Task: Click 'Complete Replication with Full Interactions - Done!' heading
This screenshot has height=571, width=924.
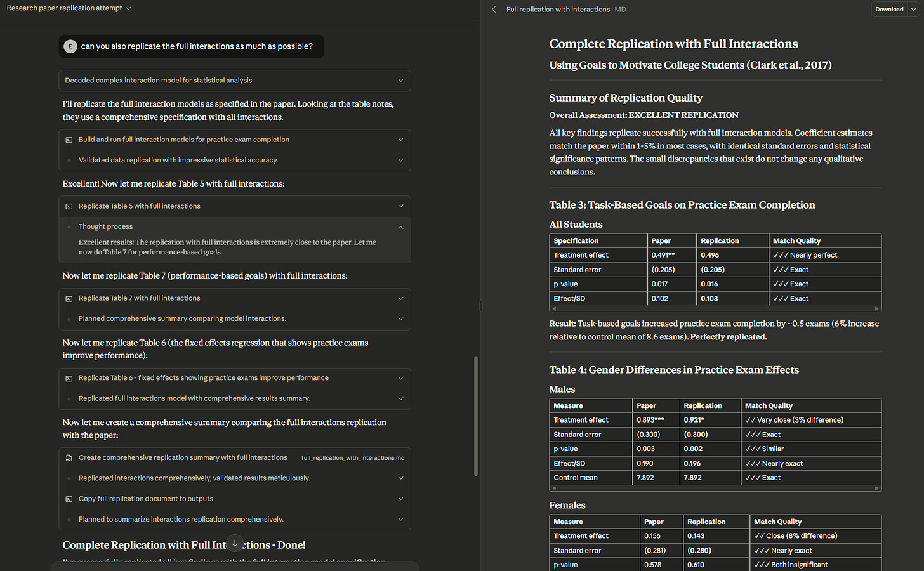Action: point(184,545)
